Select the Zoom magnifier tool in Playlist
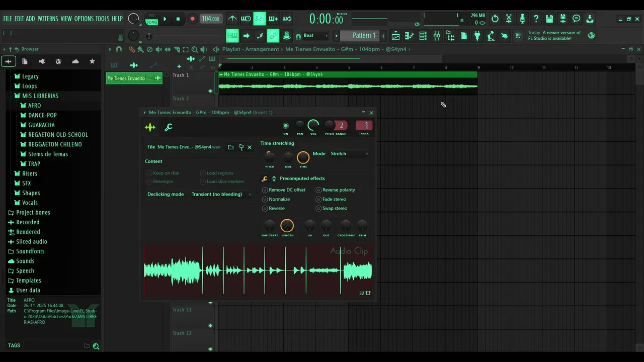Viewport: 644px width, 362px height. (x=194, y=49)
